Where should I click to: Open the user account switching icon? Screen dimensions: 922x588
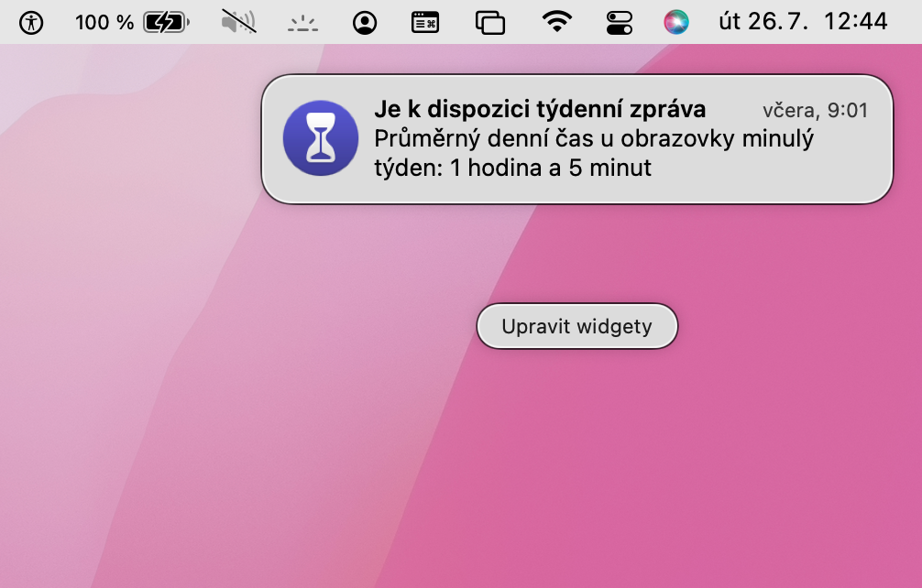click(365, 23)
